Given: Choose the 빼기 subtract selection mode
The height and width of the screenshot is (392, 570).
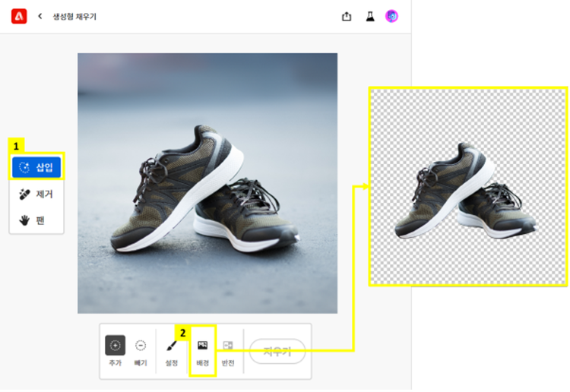Looking at the screenshot, I should (x=141, y=351).
